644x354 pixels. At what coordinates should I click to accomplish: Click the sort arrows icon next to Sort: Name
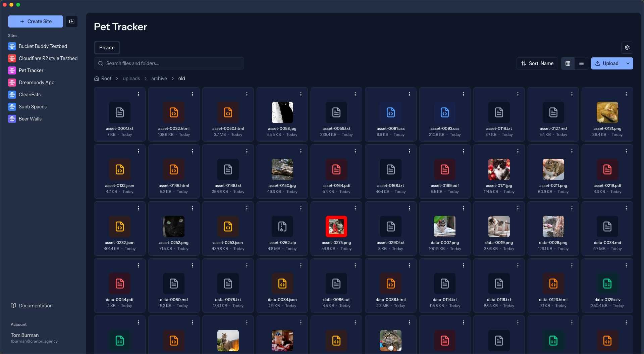click(523, 63)
